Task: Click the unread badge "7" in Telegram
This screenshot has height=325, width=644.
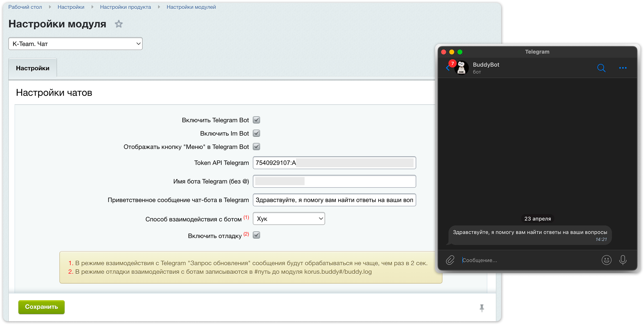Action: coord(452,63)
